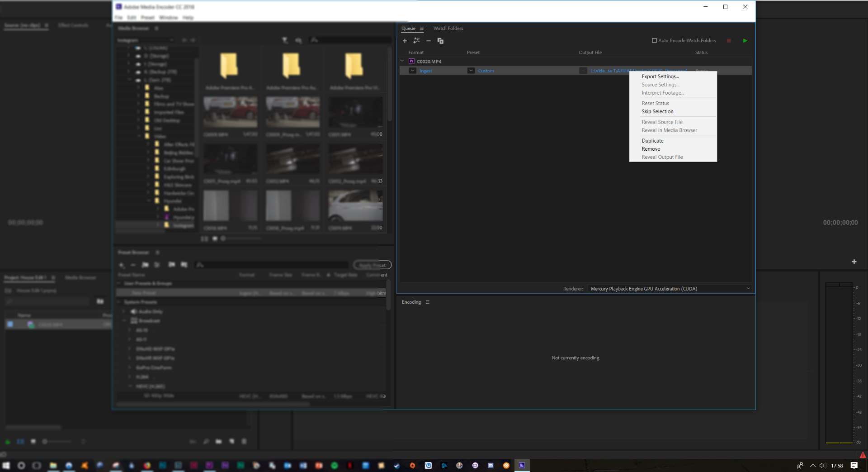The image size is (868, 472).
Task: Open the Preset menu in Media Encoder
Action: 148,18
